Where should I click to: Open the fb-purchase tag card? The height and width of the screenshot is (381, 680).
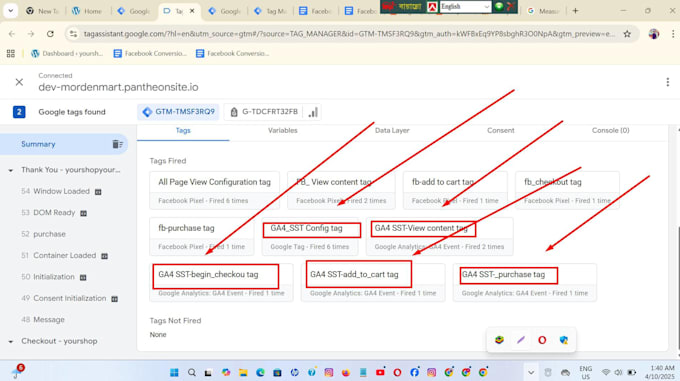click(x=202, y=236)
